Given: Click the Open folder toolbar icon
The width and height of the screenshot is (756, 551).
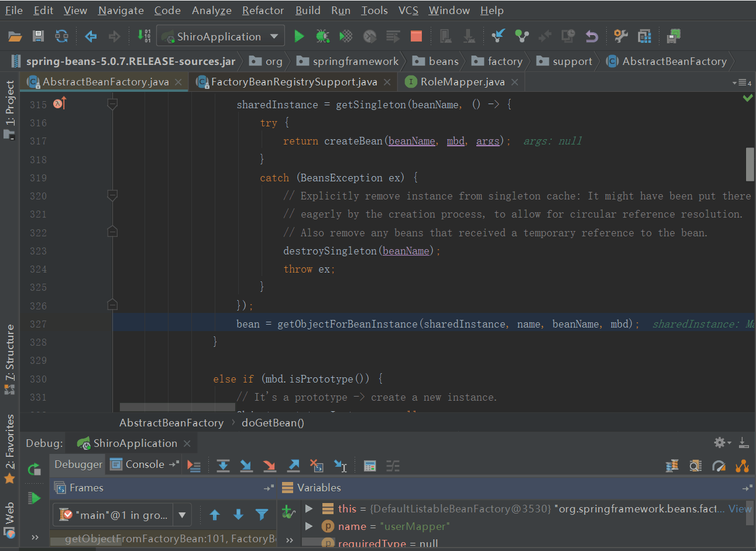Looking at the screenshot, I should (x=15, y=36).
